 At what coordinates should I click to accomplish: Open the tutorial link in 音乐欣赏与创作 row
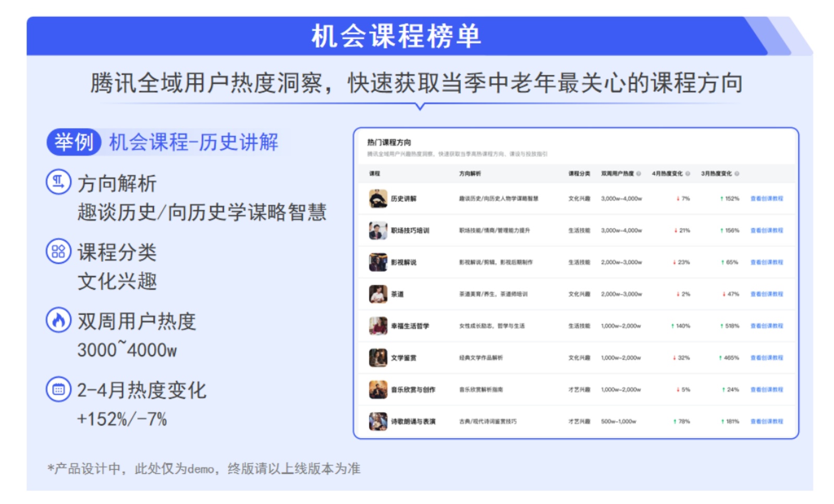(x=767, y=389)
